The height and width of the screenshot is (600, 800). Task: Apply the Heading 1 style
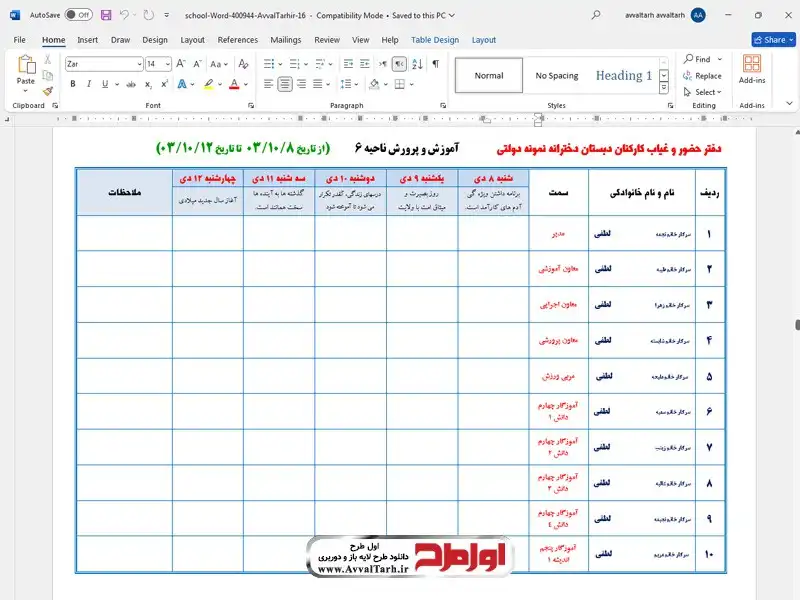tap(623, 76)
